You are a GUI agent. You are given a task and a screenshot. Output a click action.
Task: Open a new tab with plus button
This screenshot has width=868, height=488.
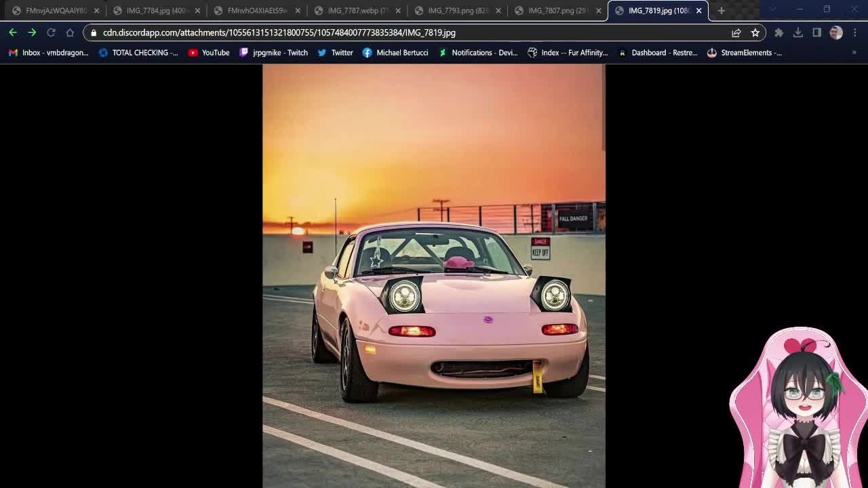click(721, 11)
